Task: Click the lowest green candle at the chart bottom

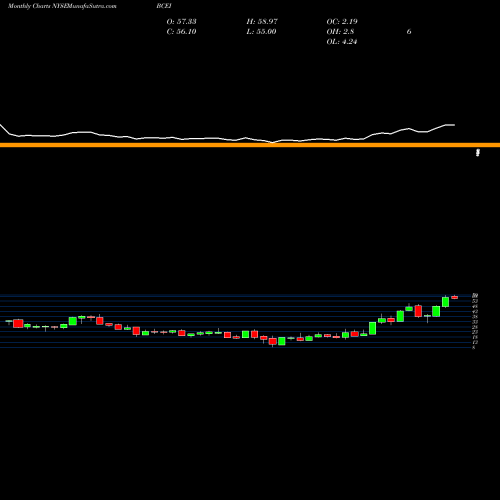Action: point(282,341)
